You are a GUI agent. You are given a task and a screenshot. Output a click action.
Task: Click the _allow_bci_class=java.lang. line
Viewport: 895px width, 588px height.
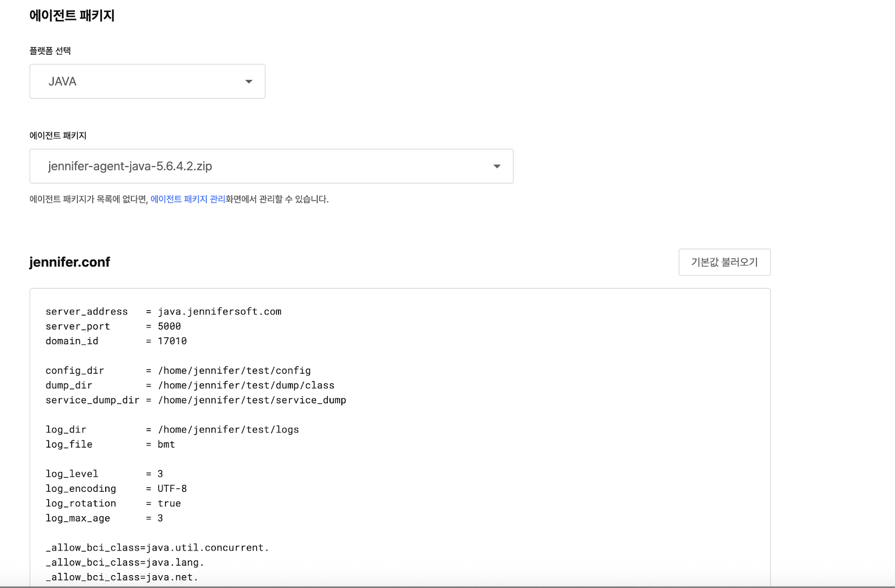coord(125,562)
